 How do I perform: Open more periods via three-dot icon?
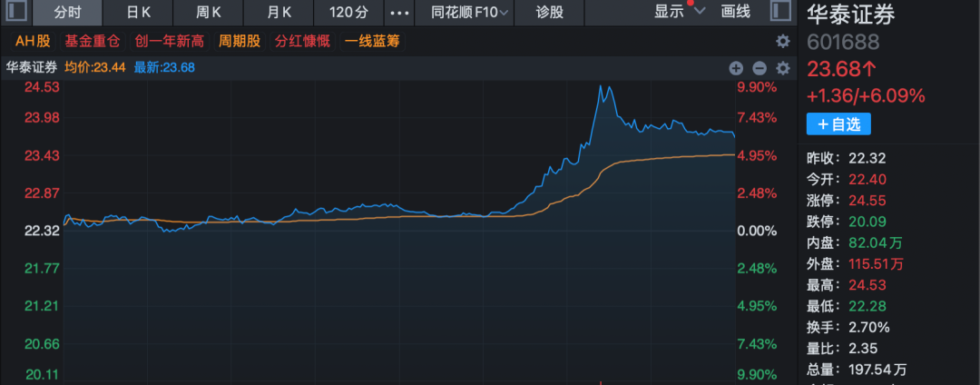(398, 12)
